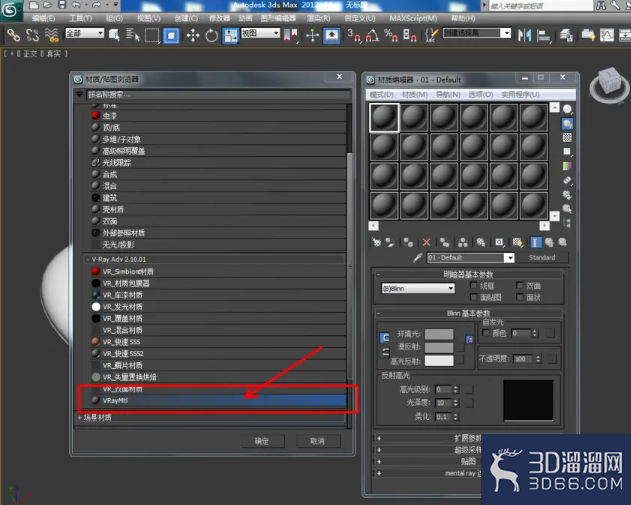The image size is (631, 505).
Task: Click the Sample Type sphere icon
Action: [x=567, y=109]
